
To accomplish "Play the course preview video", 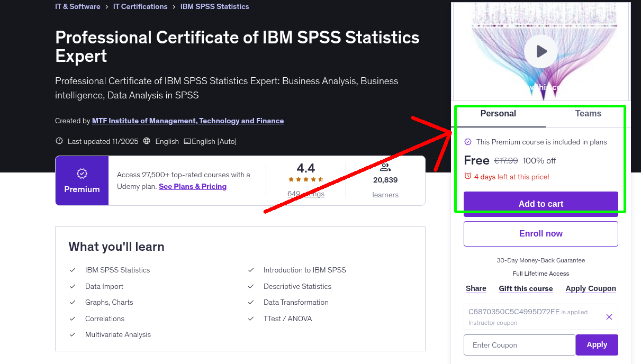I will coord(540,51).
